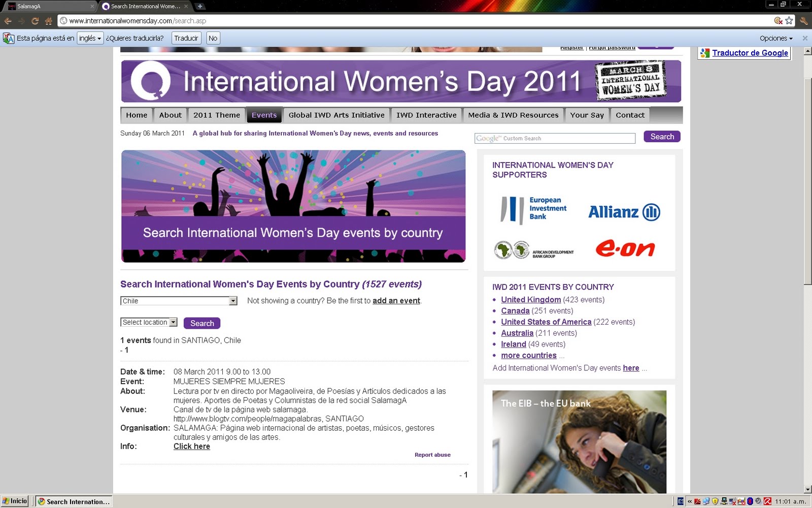Click the e.on supporter logo
This screenshot has width=812, height=508.
click(625, 248)
